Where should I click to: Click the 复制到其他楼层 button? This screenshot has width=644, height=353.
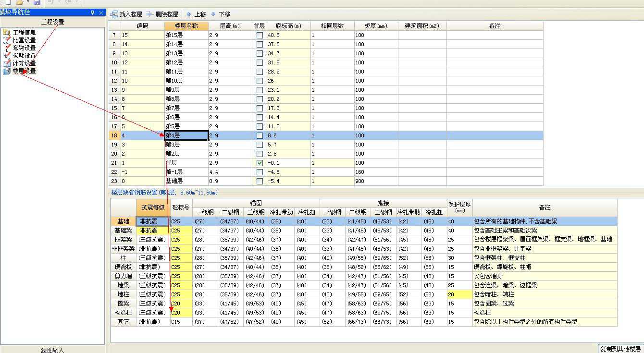coord(621,349)
